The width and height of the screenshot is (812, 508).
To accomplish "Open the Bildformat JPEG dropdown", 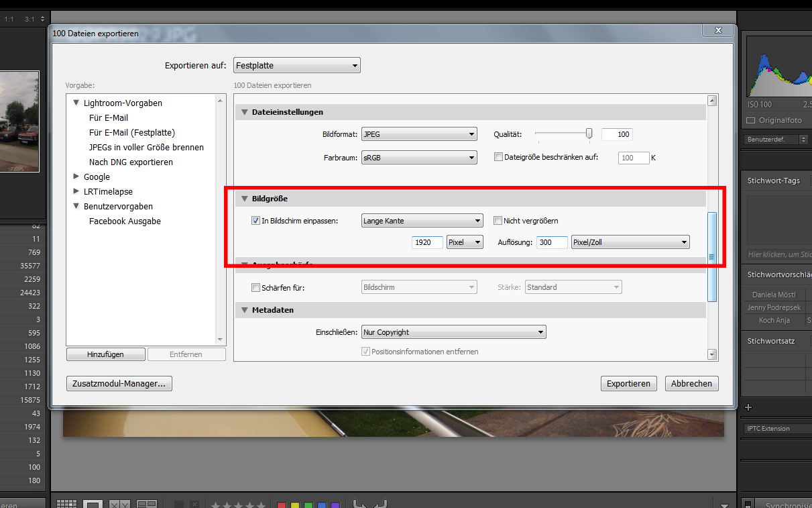I will pos(419,134).
